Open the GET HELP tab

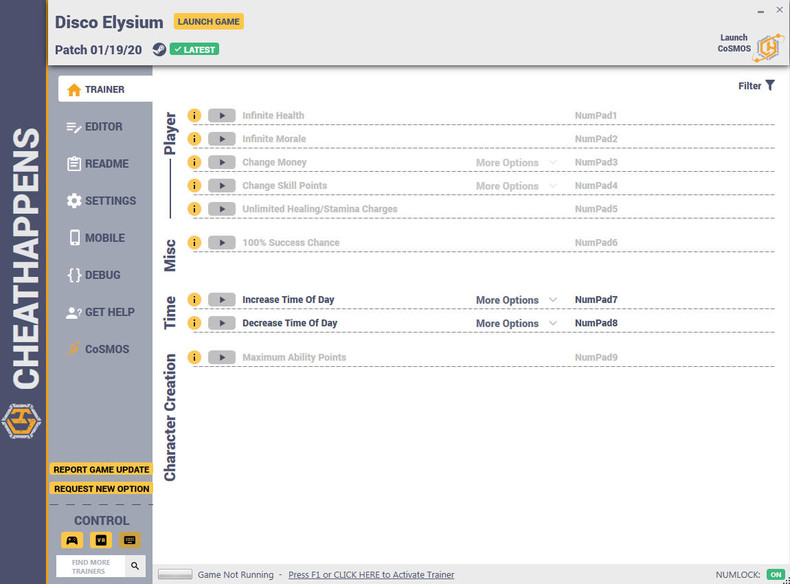point(100,312)
